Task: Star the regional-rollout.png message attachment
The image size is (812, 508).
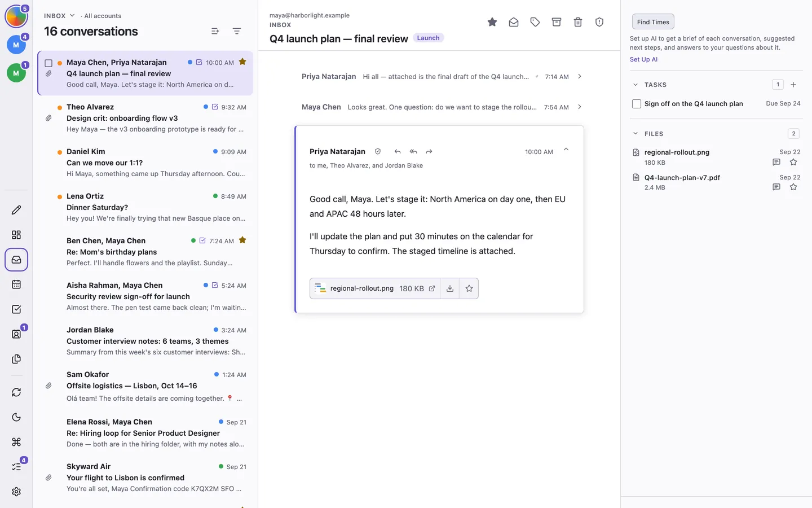Action: click(x=469, y=288)
